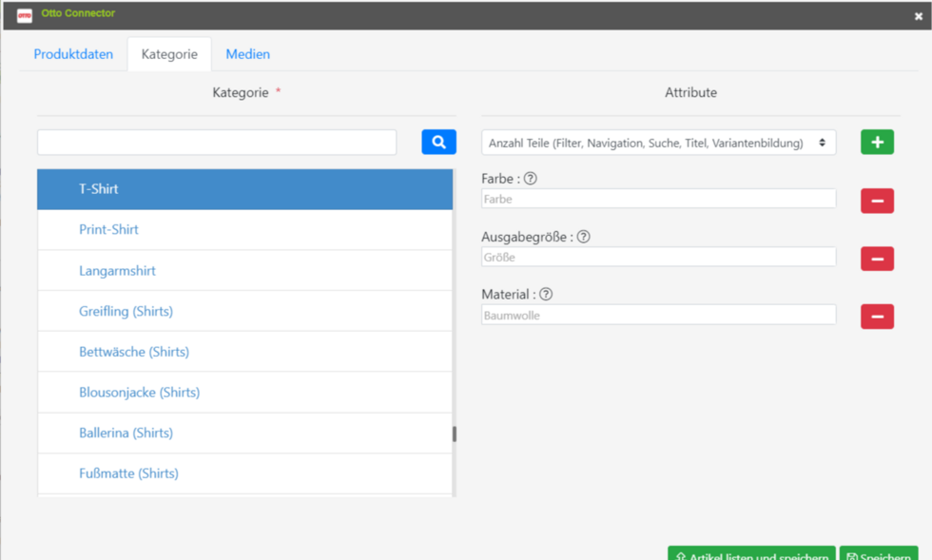Open help icon next to Farbe
932x560 pixels.
(531, 179)
